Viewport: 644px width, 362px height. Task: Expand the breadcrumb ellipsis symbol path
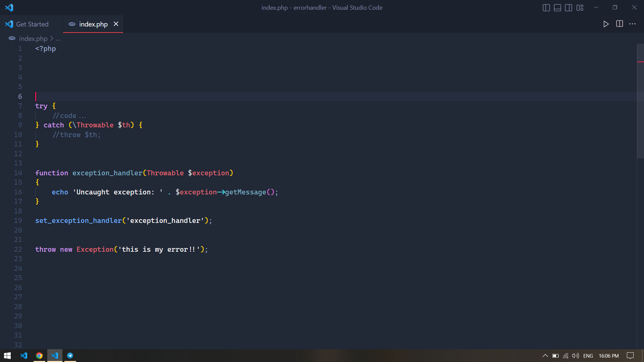(x=58, y=39)
